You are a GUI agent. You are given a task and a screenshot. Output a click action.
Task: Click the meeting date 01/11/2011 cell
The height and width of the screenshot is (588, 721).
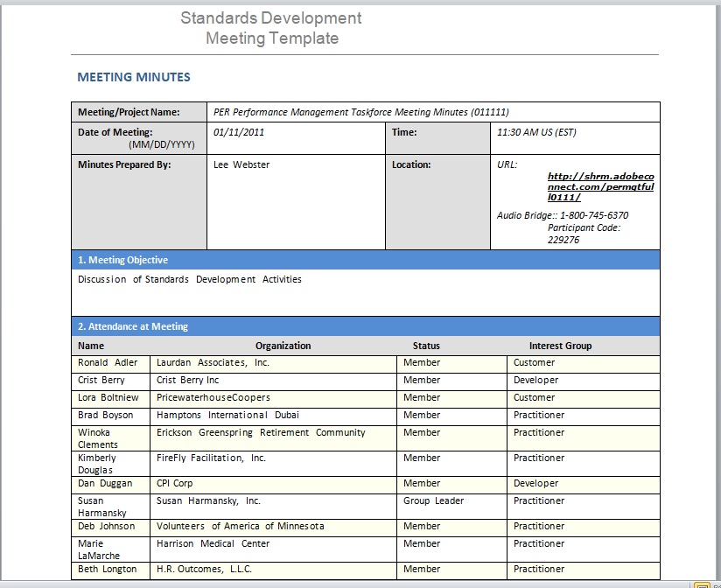tap(239, 133)
